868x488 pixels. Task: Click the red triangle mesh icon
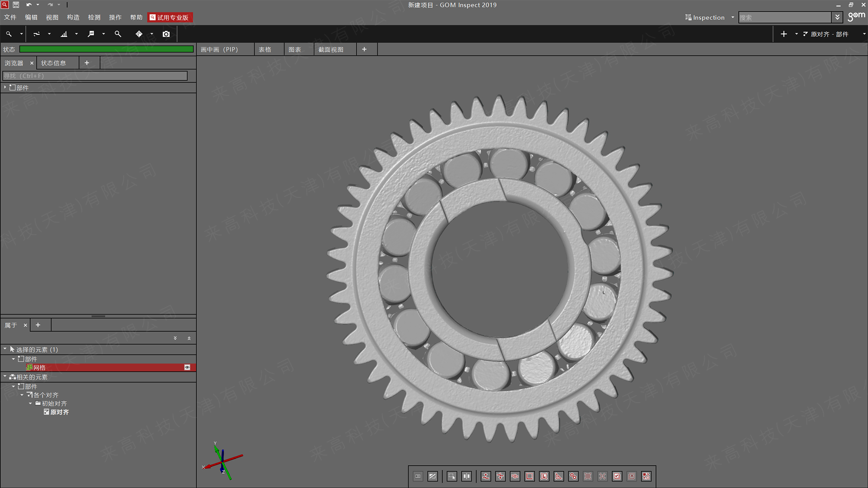tap(559, 476)
